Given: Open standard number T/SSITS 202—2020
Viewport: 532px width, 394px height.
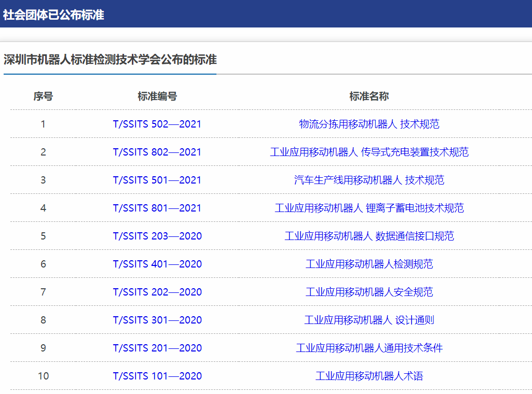Looking at the screenshot, I should point(157,292).
